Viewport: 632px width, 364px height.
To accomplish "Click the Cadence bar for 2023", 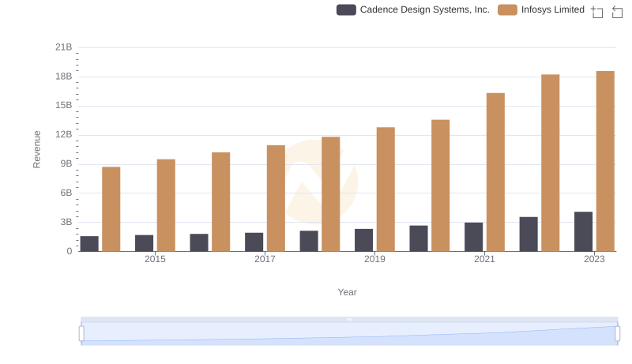I will click(583, 231).
